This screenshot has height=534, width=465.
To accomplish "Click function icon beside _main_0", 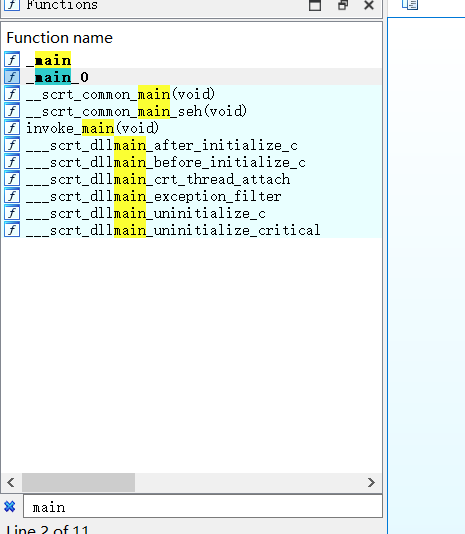I will 12,77.
